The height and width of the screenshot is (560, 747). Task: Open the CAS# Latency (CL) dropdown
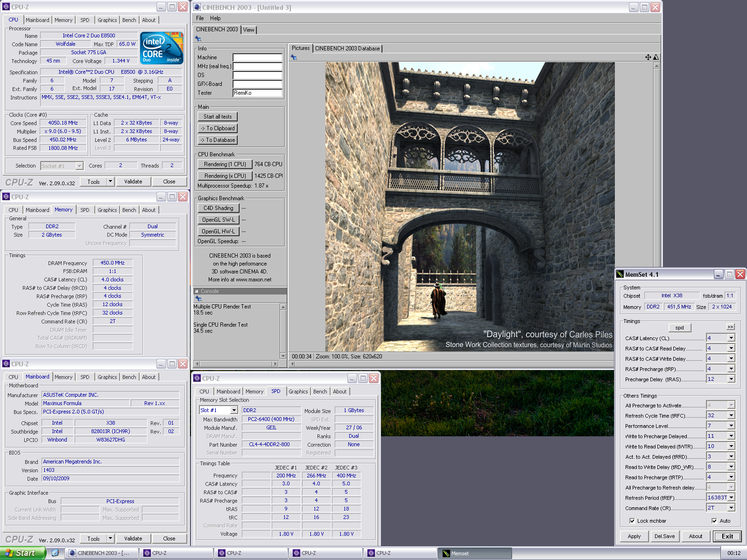(x=731, y=338)
